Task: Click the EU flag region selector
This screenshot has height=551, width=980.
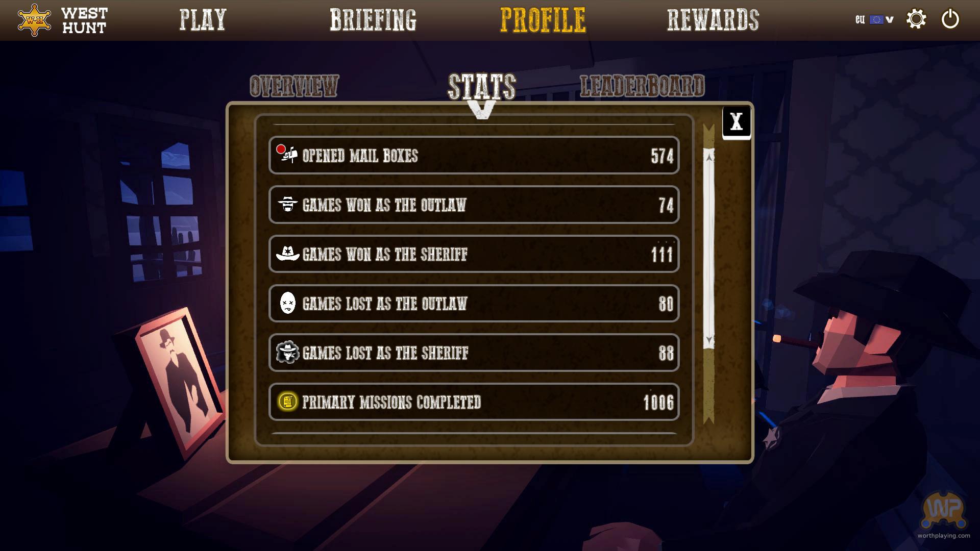Action: pos(876,19)
